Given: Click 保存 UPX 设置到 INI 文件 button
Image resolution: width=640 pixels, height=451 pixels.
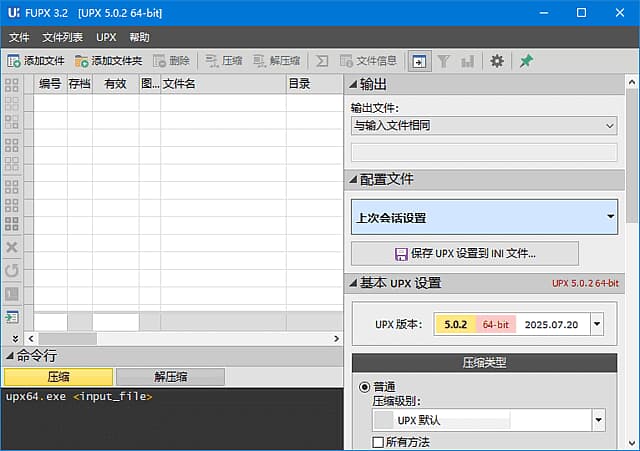Looking at the screenshot, I should pos(465,254).
